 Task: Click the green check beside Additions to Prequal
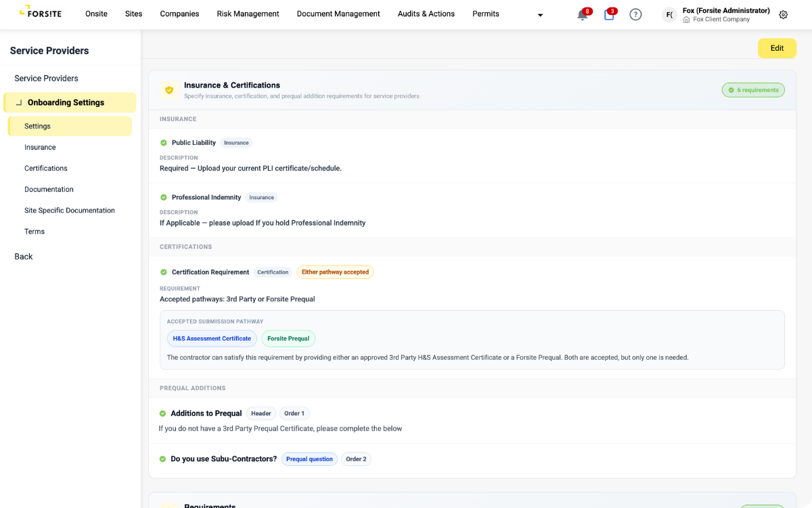click(162, 414)
